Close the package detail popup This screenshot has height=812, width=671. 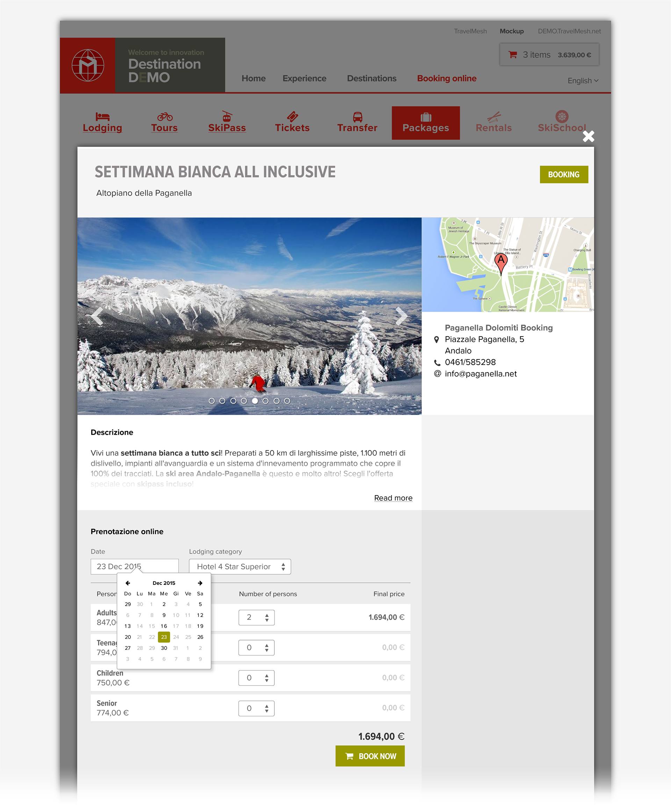(588, 136)
